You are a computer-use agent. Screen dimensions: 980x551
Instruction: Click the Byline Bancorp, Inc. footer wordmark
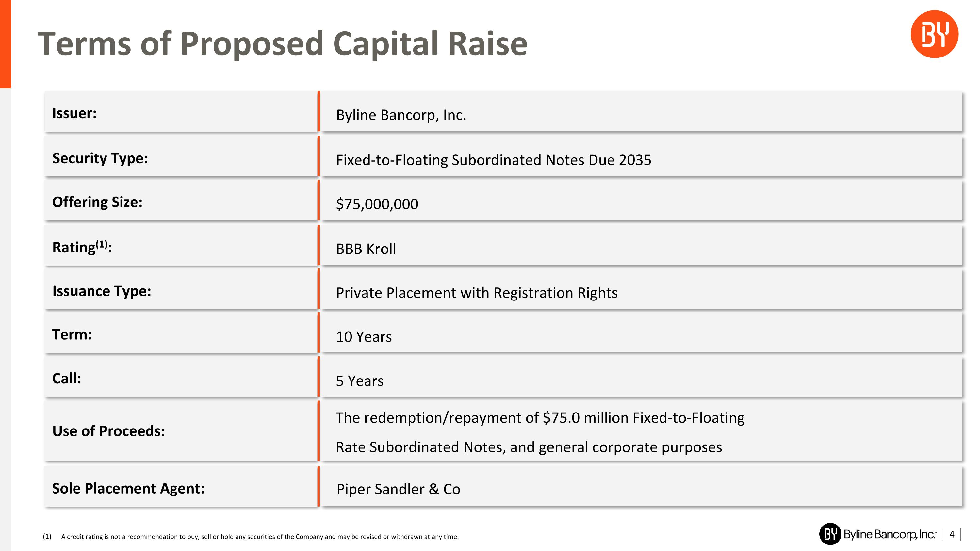[890, 534]
